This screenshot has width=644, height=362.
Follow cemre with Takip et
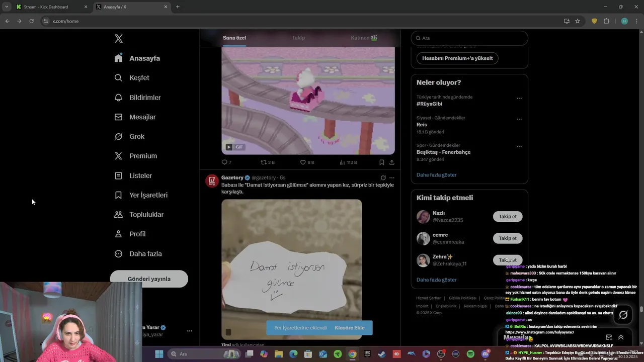click(508, 238)
